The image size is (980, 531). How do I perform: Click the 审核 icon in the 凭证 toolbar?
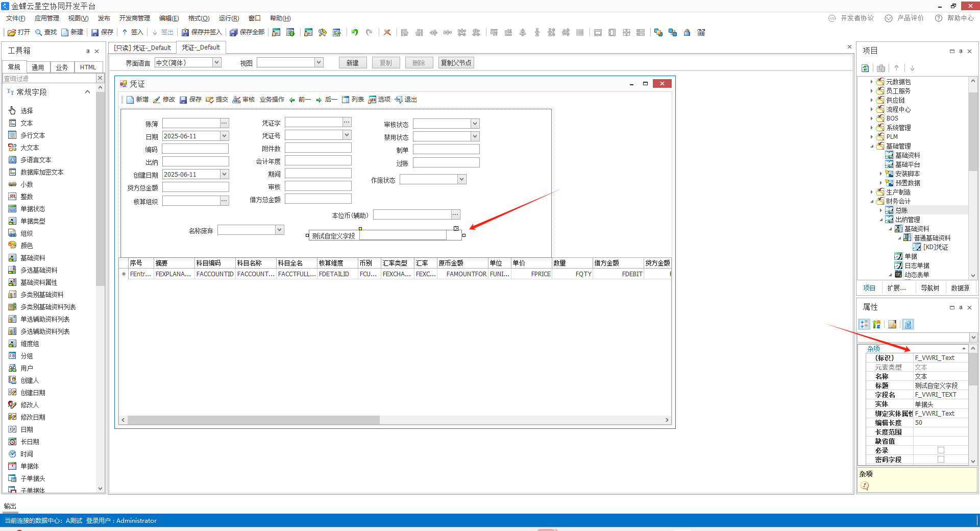point(236,100)
